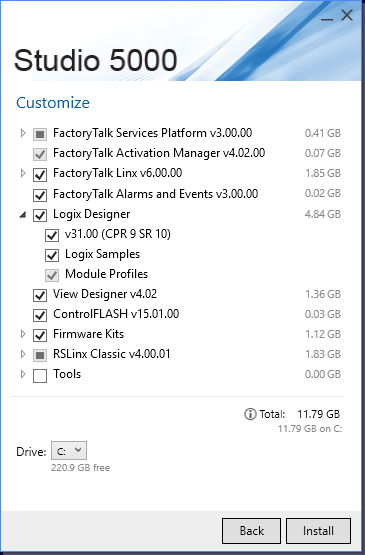Click the Install button

[x=318, y=531]
